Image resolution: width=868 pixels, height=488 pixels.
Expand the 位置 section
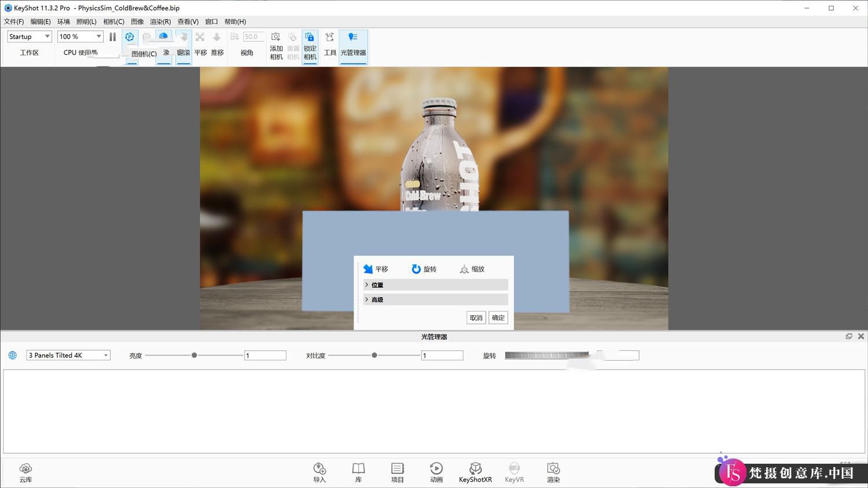point(436,284)
